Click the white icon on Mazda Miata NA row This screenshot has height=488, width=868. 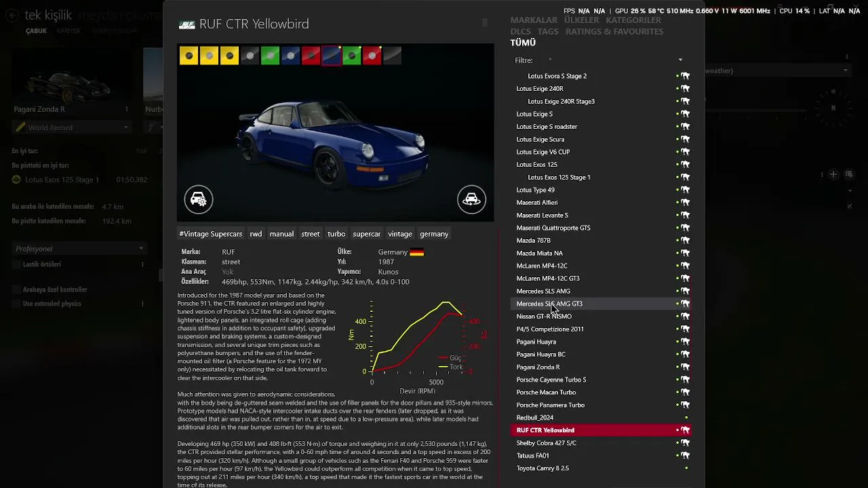click(686, 253)
